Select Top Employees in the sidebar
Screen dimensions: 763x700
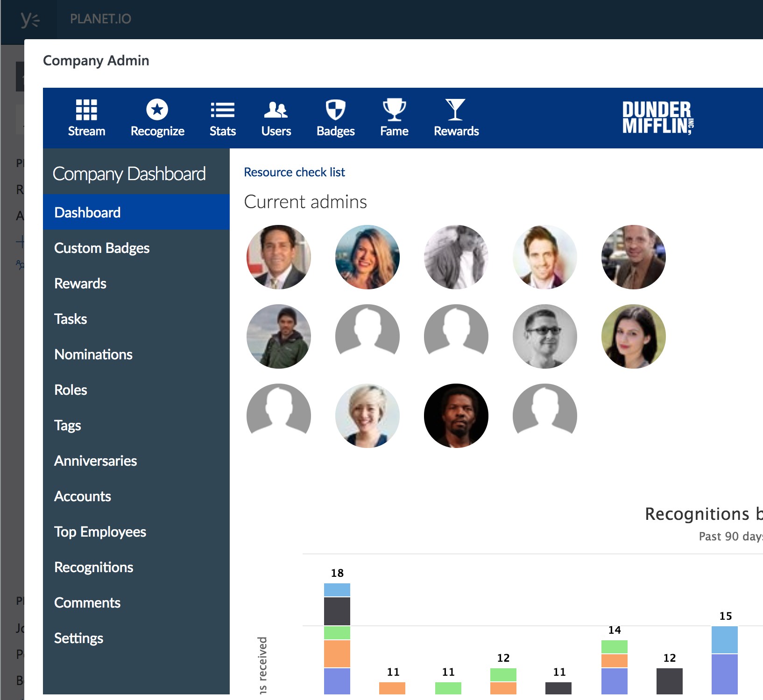tap(136, 532)
